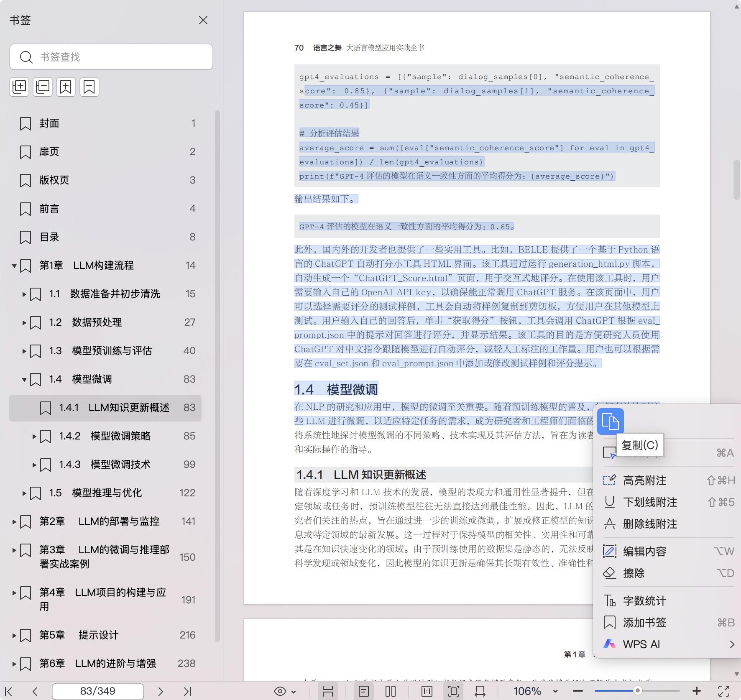
Task: Close the 书签 bookmarks panel
Action: pos(203,20)
